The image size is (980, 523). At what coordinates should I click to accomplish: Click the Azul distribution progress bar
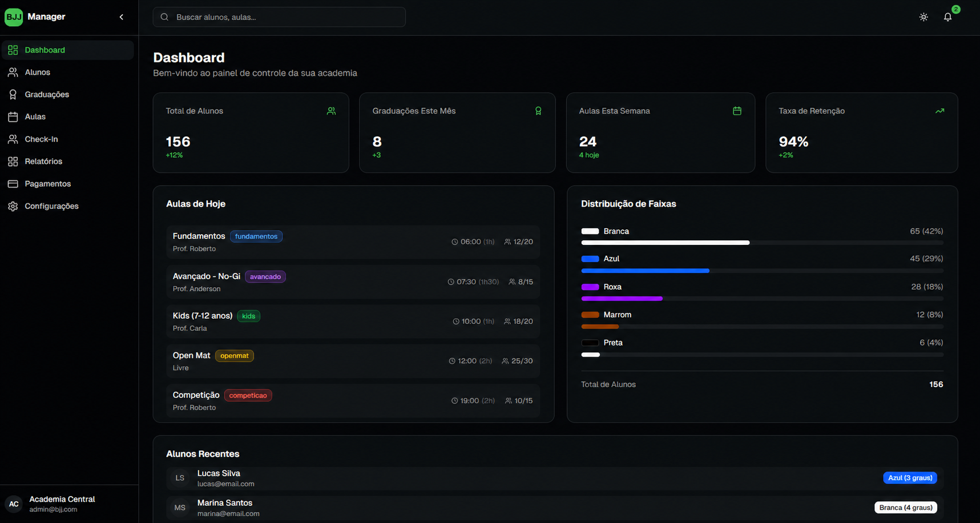(x=762, y=271)
